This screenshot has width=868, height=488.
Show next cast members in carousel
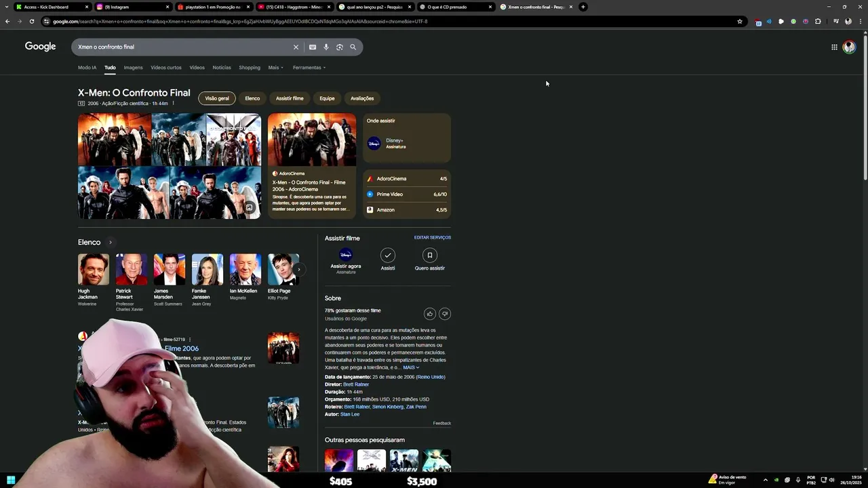[x=298, y=269]
